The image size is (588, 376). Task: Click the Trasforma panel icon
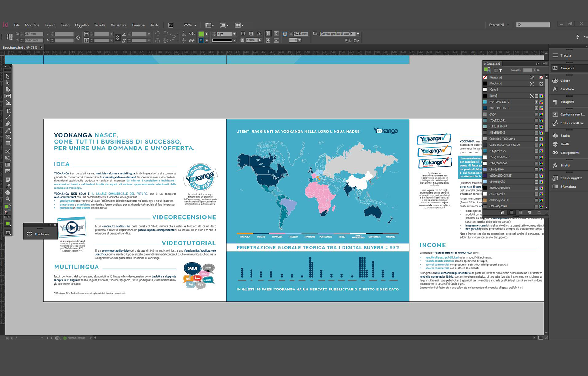(x=29, y=234)
